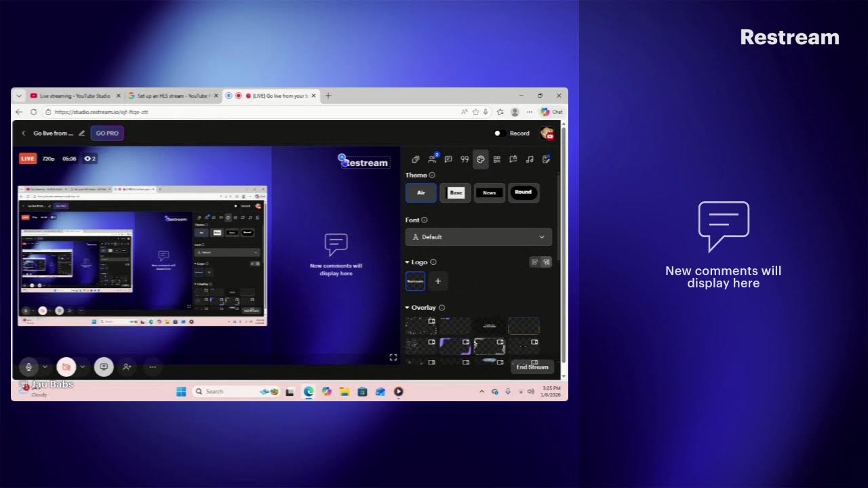Open the notes pencil icon in sidebar
This screenshot has height=488, width=868.
546,159
